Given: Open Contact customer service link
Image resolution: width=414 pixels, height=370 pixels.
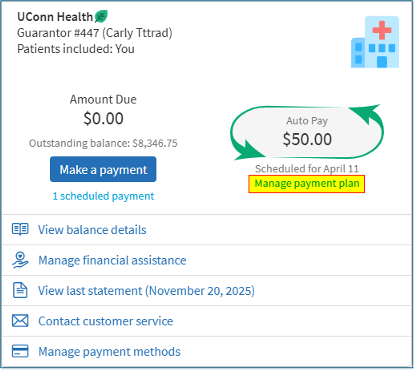Looking at the screenshot, I should [106, 321].
